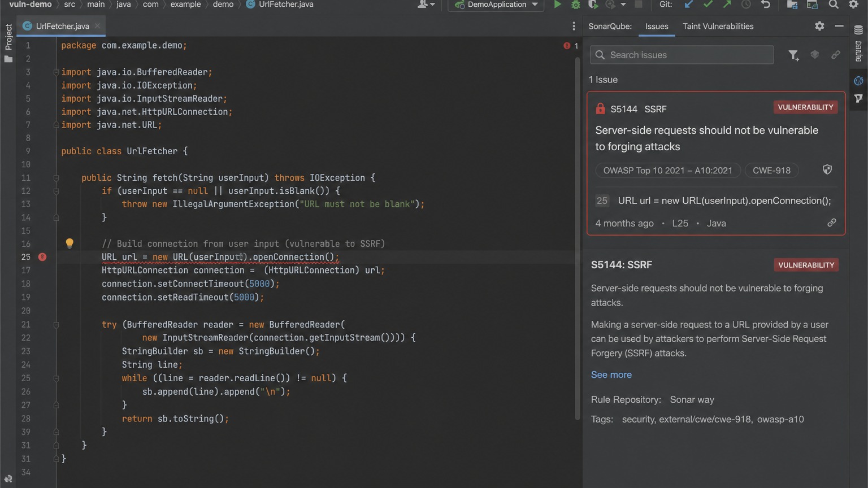868x488 pixels.
Task: Run with coverage shield icon
Action: (x=593, y=5)
